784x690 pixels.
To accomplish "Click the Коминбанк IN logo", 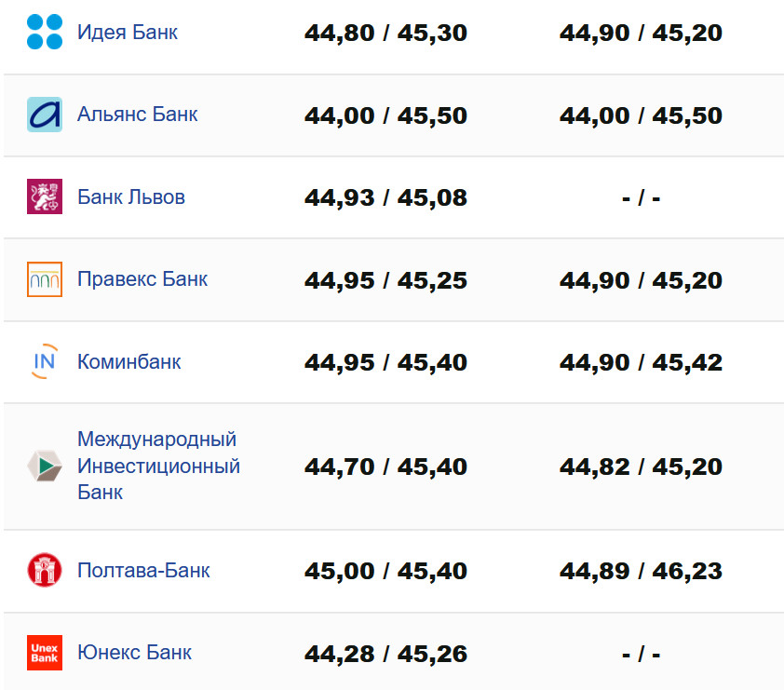I will click(45, 361).
